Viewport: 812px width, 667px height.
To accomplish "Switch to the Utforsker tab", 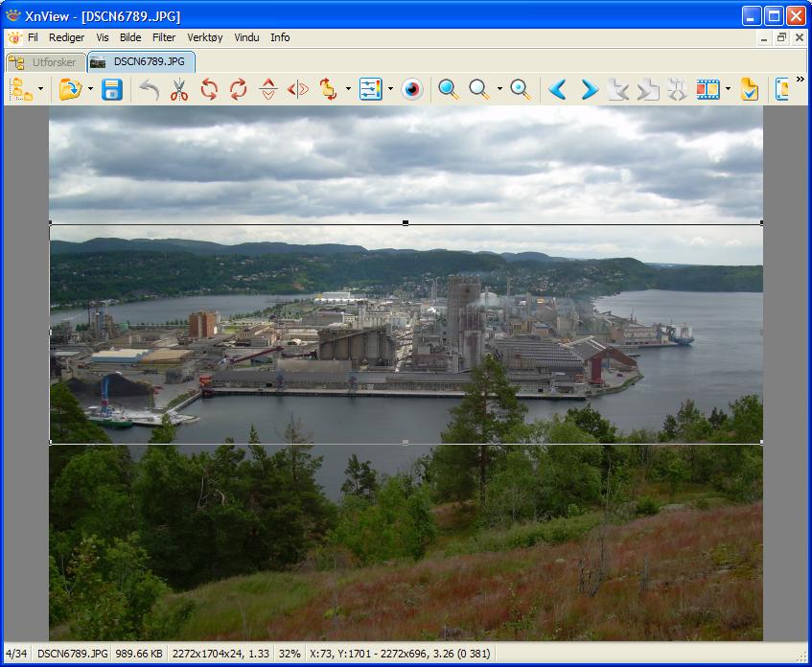I will click(46, 62).
